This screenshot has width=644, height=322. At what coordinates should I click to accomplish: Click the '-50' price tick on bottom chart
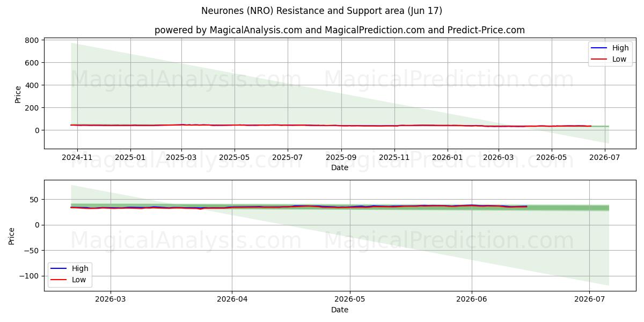(x=31, y=251)
